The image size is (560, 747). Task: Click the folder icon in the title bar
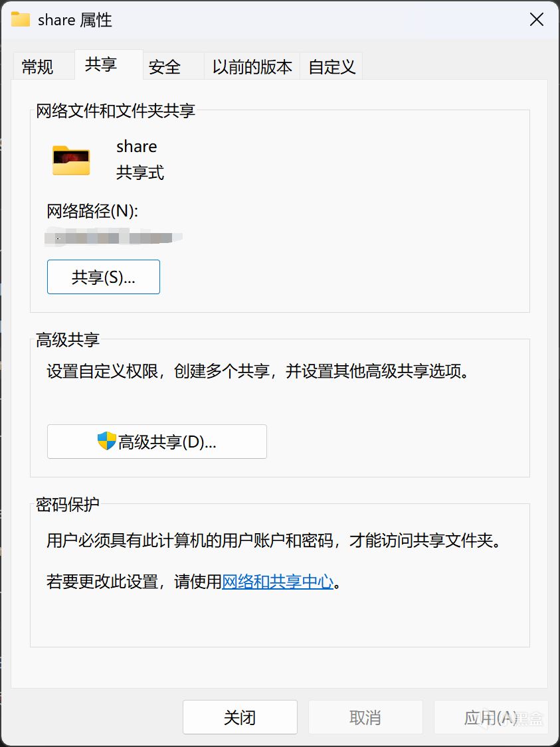point(21,19)
